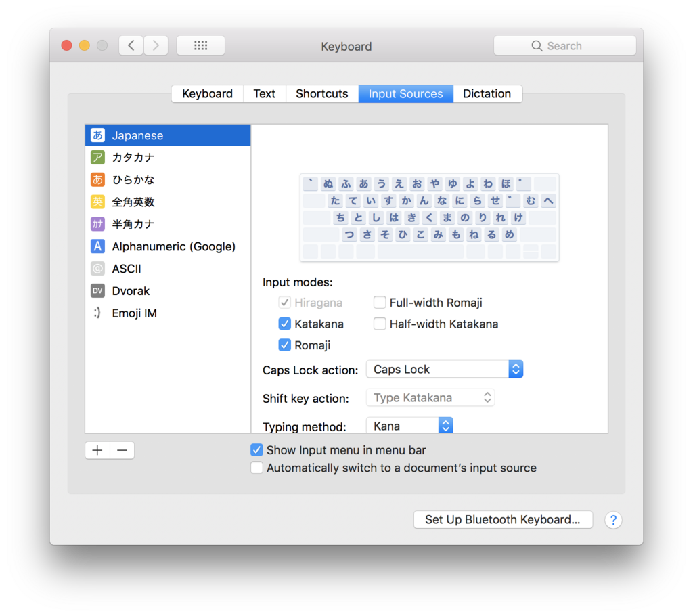Viewport: 693px width, 616px height.
Task: Click the Emoji IM smiley icon
Action: (97, 313)
